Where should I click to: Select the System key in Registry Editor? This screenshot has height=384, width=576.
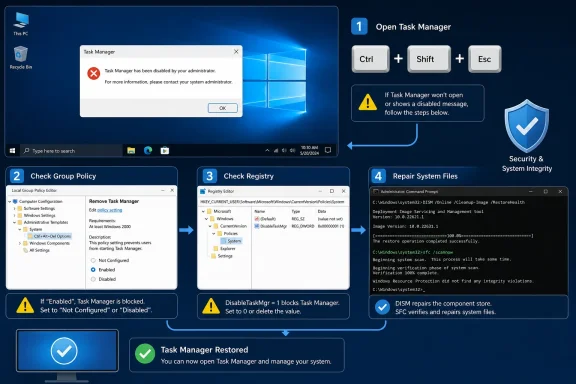tap(231, 241)
